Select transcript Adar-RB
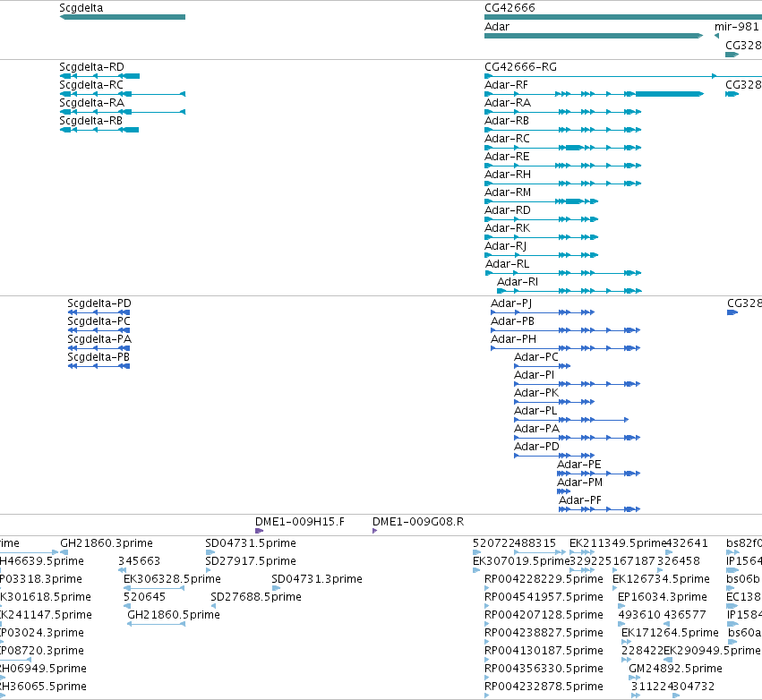The width and height of the screenshot is (762, 700). [562, 130]
